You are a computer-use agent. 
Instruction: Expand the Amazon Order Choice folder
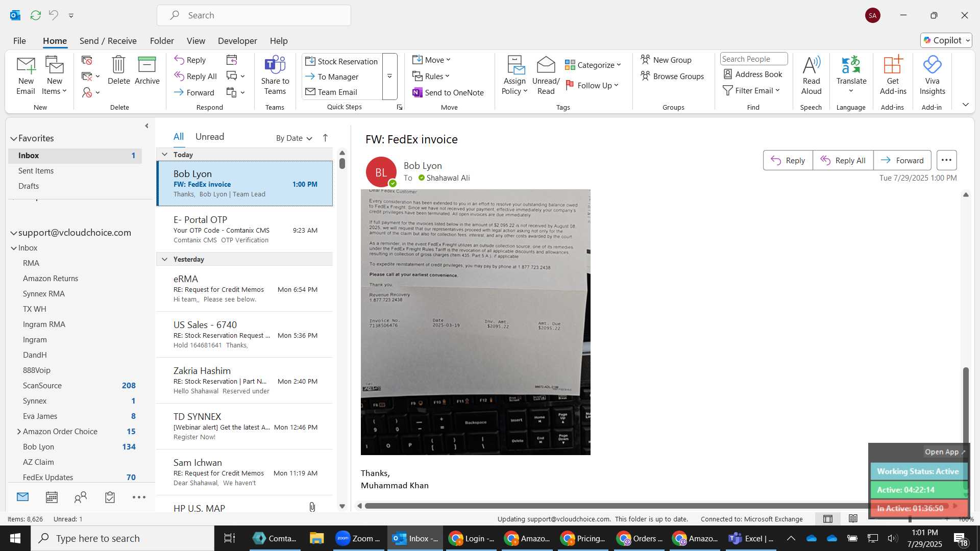pyautogui.click(x=19, y=432)
